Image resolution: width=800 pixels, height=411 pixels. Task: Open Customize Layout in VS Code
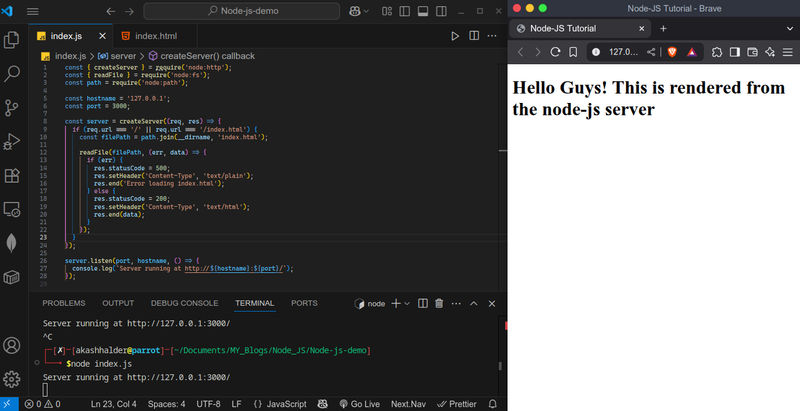coord(387,11)
